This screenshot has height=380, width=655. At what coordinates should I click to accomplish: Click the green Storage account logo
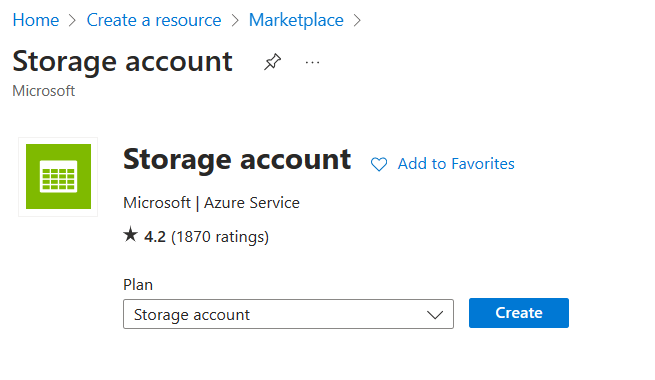click(x=58, y=177)
